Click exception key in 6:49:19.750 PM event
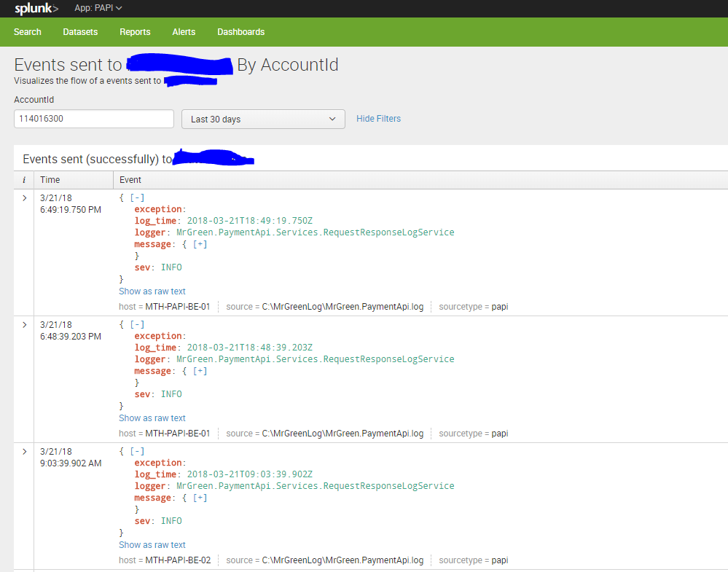The width and height of the screenshot is (728, 572). tap(158, 209)
